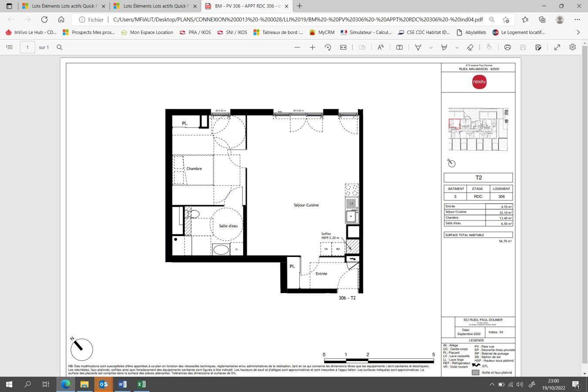Click the Save as icon
Image resolution: width=588 pixels, height=392 pixels.
(x=538, y=47)
